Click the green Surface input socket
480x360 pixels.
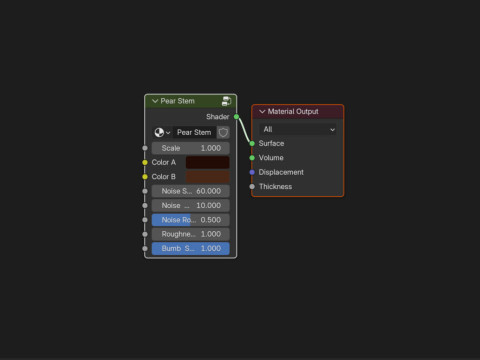[252, 143]
